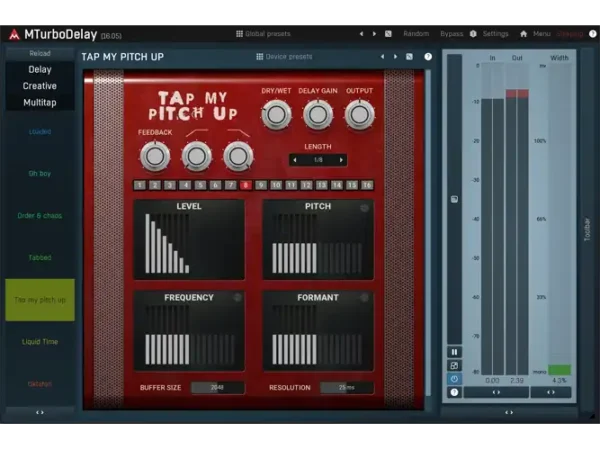Select tap count button 4
This screenshot has height=450, width=600.
[x=185, y=185]
